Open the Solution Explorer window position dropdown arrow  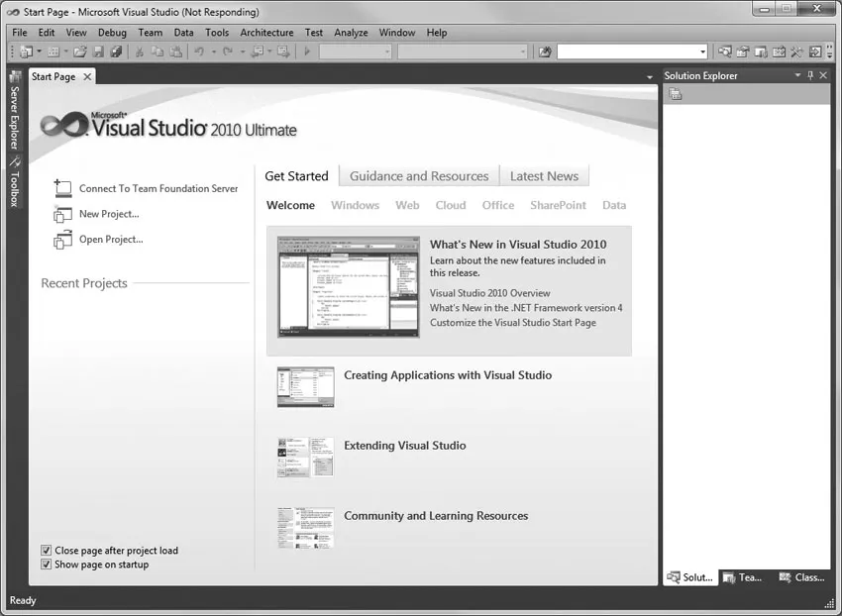pyautogui.click(x=797, y=76)
